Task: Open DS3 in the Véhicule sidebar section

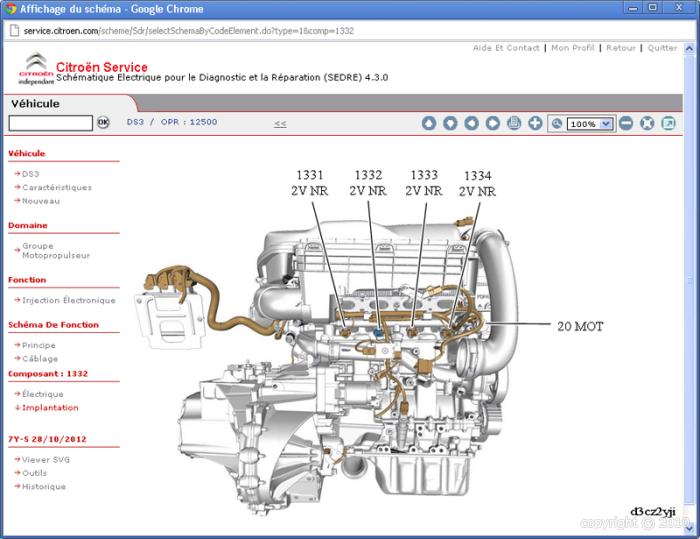Action: click(x=30, y=174)
